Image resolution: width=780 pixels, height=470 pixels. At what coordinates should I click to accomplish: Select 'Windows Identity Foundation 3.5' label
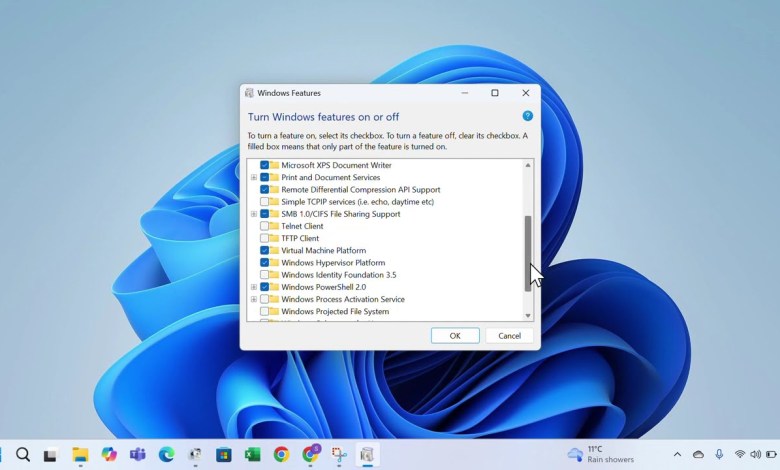(x=339, y=275)
